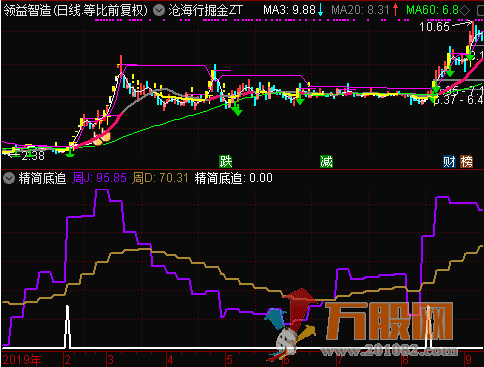The height and width of the screenshot is (367, 484).
Task: Click the green 减 marker icon
Action: tap(326, 162)
